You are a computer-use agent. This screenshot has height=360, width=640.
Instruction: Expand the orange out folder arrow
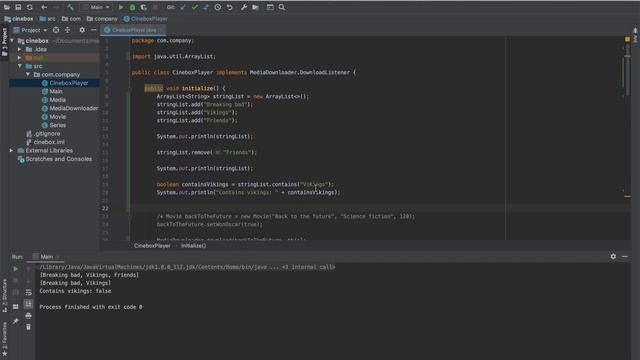pos(19,58)
